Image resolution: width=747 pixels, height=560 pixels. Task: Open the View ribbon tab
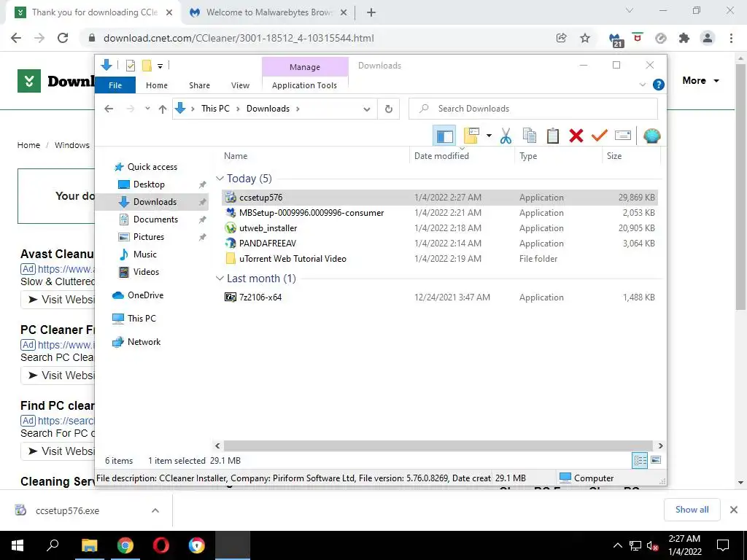(x=240, y=85)
